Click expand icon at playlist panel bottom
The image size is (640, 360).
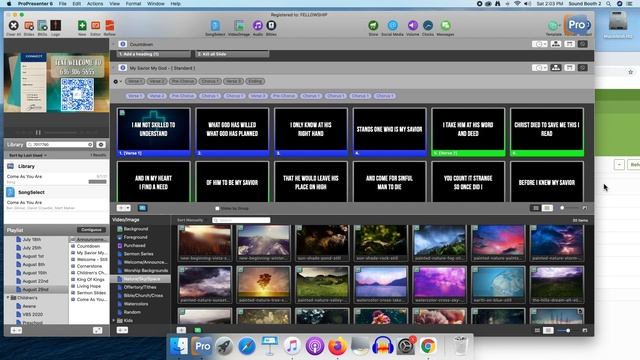pos(98,330)
